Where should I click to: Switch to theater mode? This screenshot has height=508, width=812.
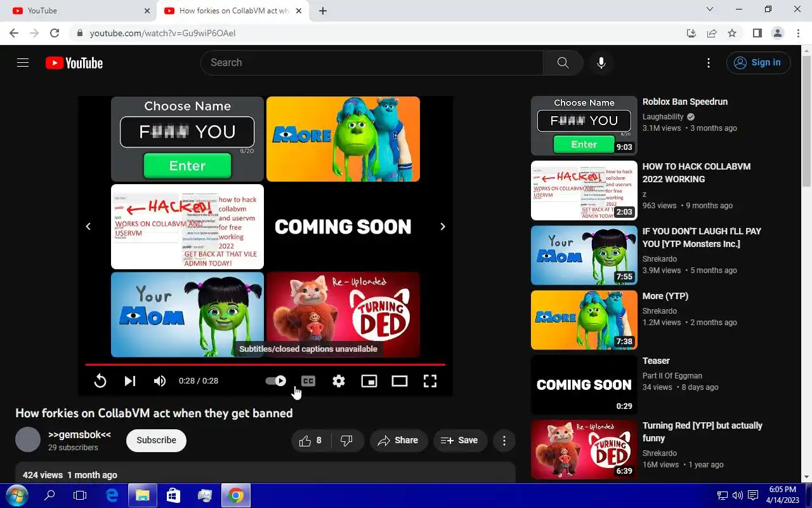coord(400,381)
